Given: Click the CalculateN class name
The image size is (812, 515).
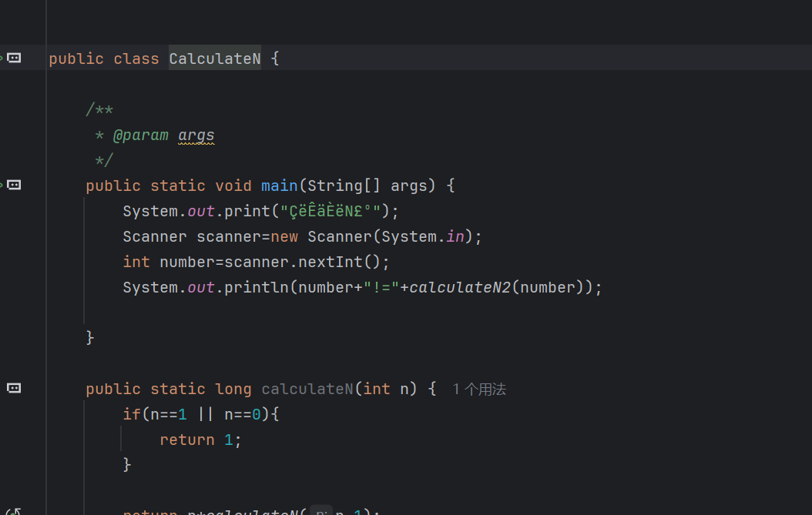Looking at the screenshot, I should (215, 59).
